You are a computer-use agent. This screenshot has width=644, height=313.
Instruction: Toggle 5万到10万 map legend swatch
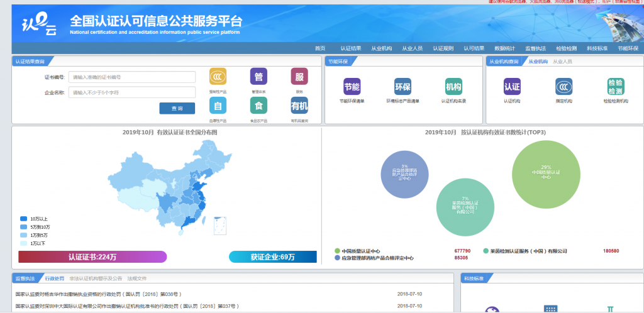click(23, 227)
